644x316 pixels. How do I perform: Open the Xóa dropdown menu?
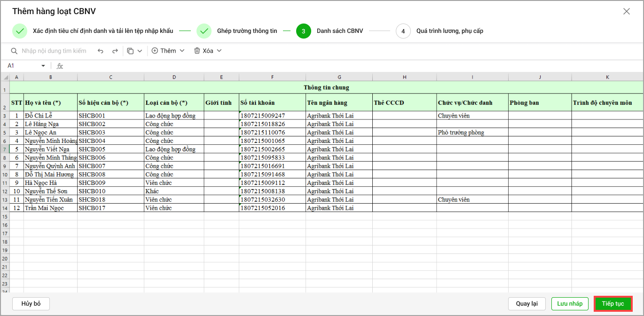click(x=207, y=51)
